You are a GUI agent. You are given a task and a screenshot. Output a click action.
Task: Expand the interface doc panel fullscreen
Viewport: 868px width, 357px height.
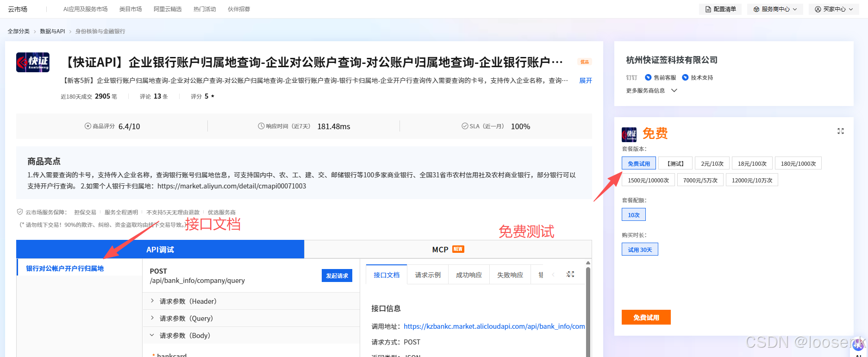pos(570,275)
